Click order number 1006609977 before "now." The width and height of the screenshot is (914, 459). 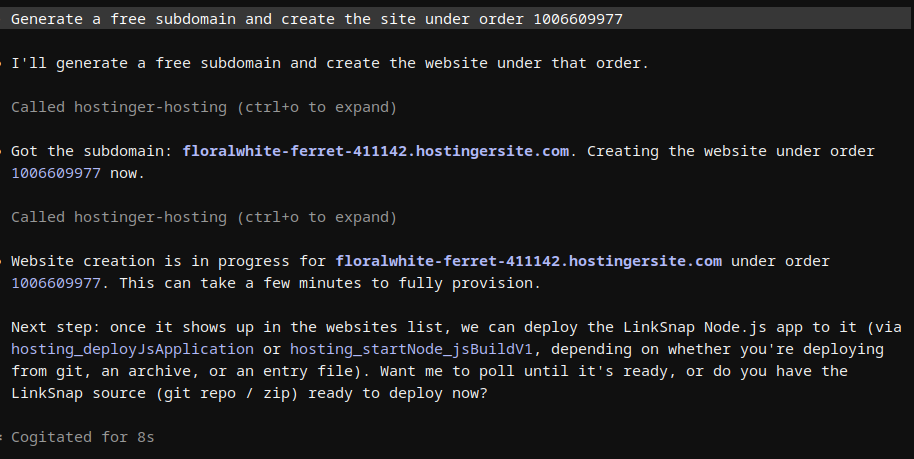(56, 173)
